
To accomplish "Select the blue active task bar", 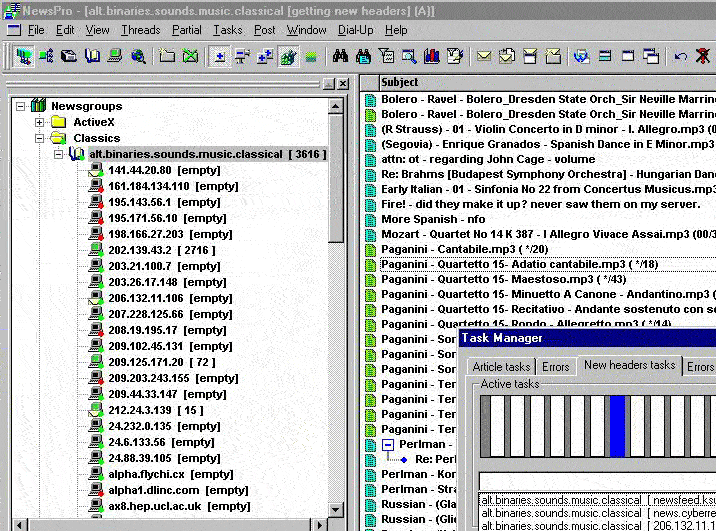I will click(617, 426).
